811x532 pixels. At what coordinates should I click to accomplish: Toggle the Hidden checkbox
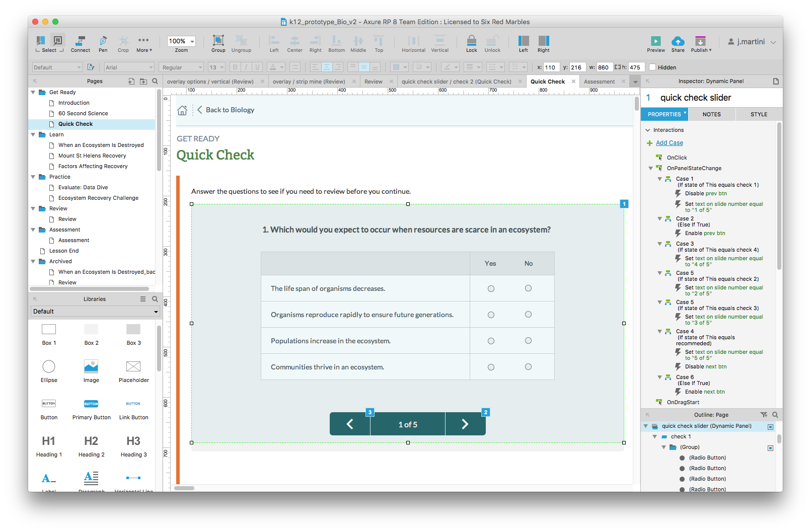click(652, 67)
